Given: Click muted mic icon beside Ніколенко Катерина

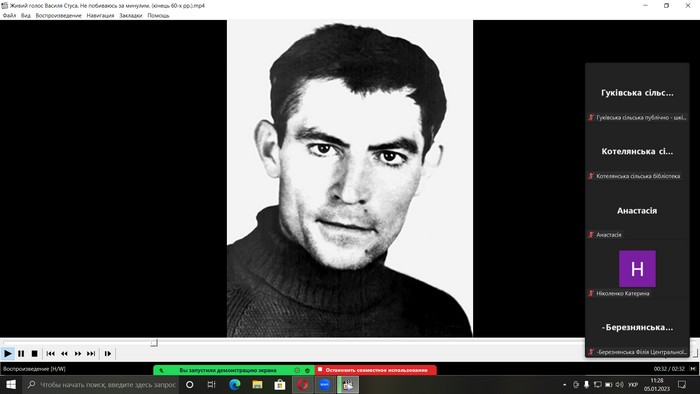Looking at the screenshot, I should tap(591, 293).
